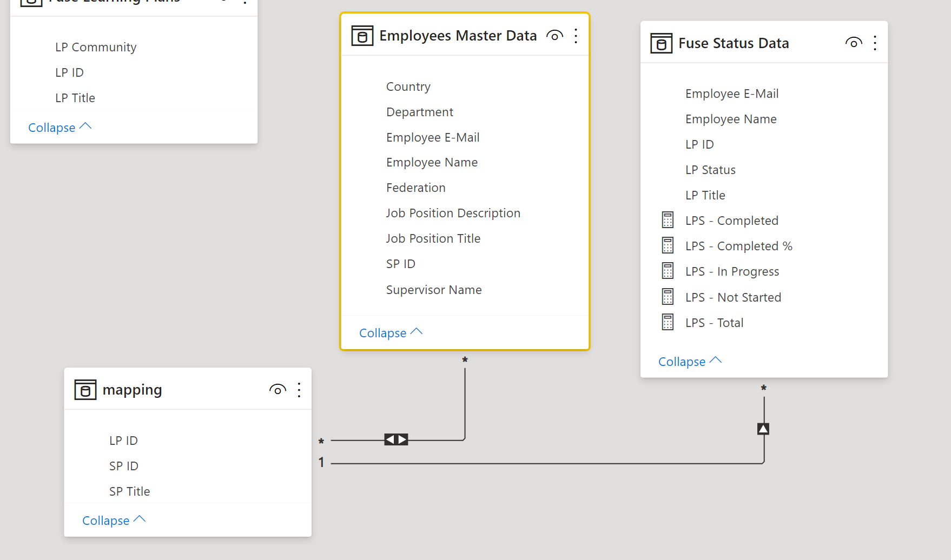
Task: Select the LPS - In Progress measure icon
Action: (668, 271)
